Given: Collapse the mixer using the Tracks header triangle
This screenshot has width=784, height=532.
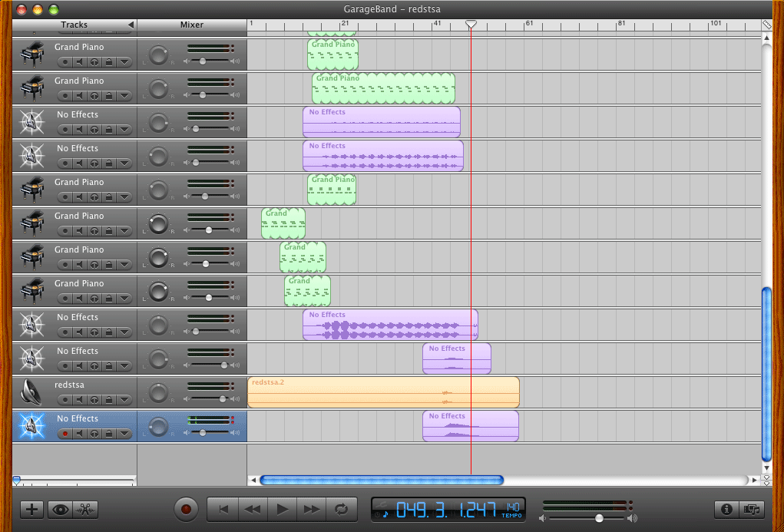Looking at the screenshot, I should [x=131, y=25].
